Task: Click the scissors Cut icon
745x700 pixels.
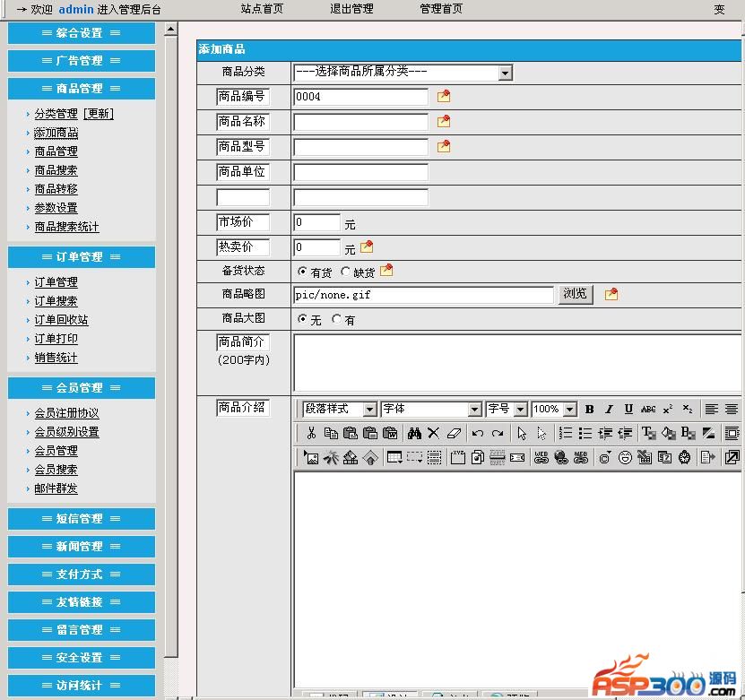Action: point(311,433)
